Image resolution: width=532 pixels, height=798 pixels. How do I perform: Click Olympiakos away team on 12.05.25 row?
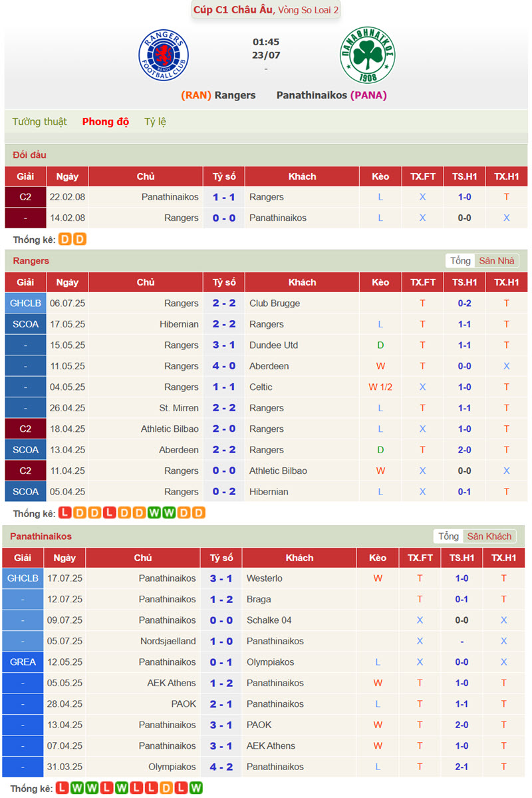pyautogui.click(x=271, y=662)
